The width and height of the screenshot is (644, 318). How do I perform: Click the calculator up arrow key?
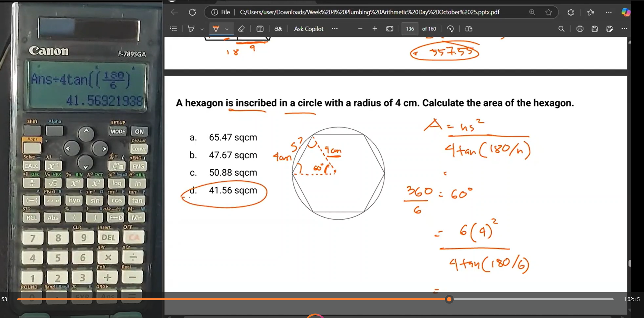coord(86,133)
